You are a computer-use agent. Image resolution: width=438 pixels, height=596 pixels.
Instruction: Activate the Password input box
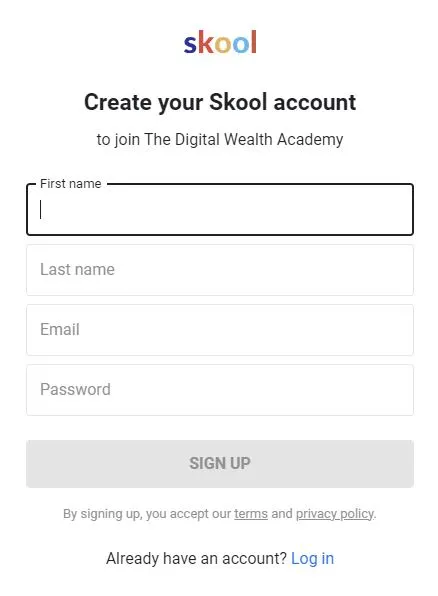pos(220,390)
